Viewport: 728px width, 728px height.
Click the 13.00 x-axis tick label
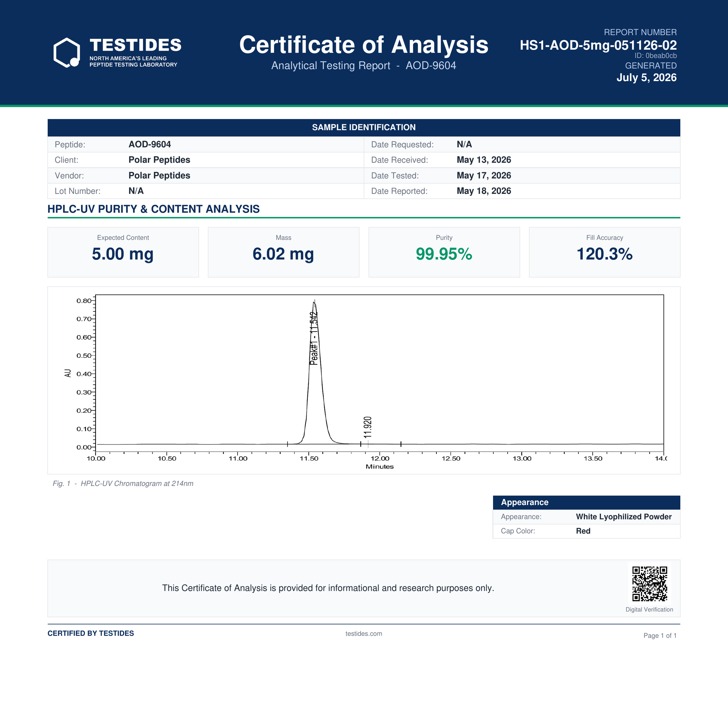(522, 459)
